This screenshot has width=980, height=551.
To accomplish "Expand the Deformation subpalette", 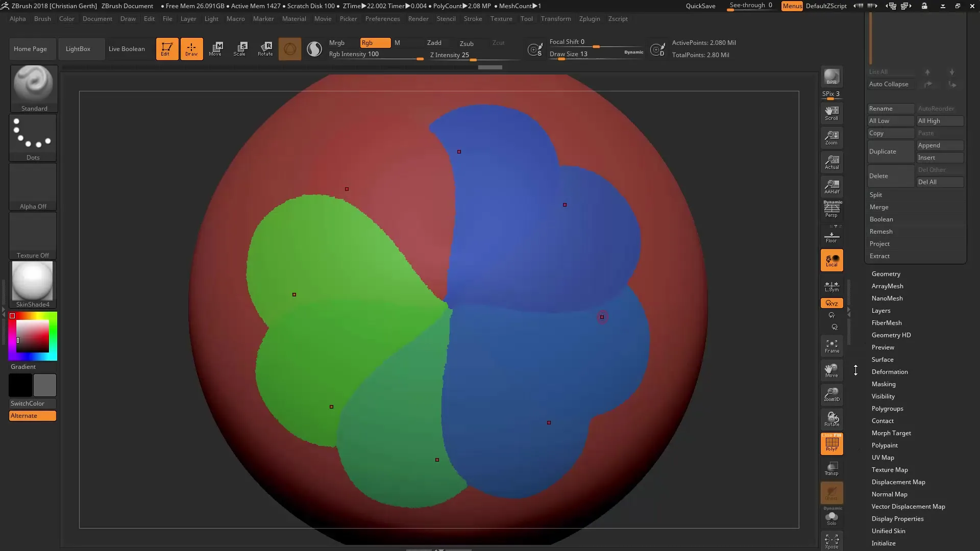I will point(889,372).
